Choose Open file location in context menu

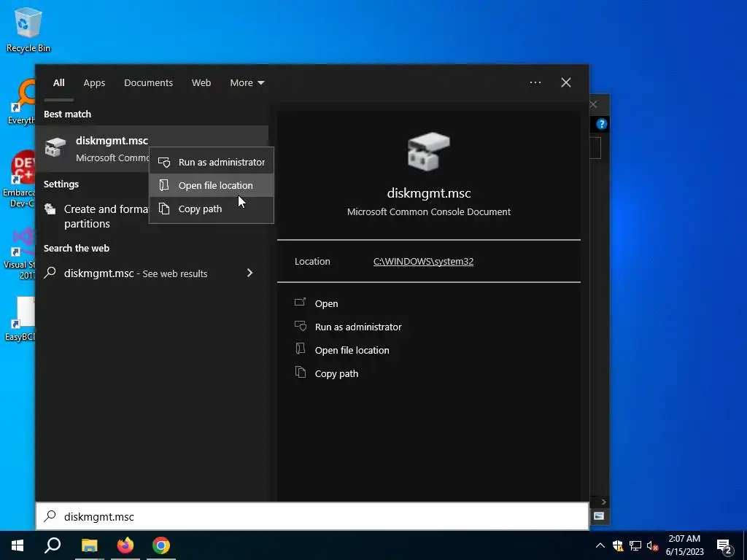coord(212,186)
